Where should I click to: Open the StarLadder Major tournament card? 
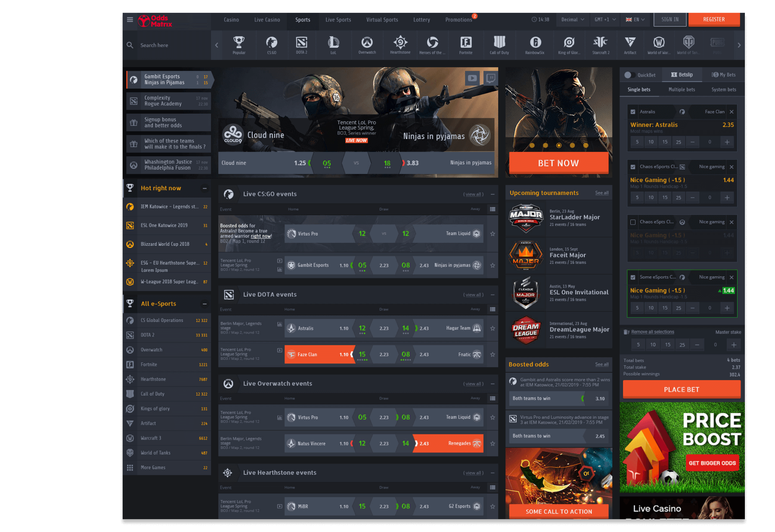[x=559, y=218]
